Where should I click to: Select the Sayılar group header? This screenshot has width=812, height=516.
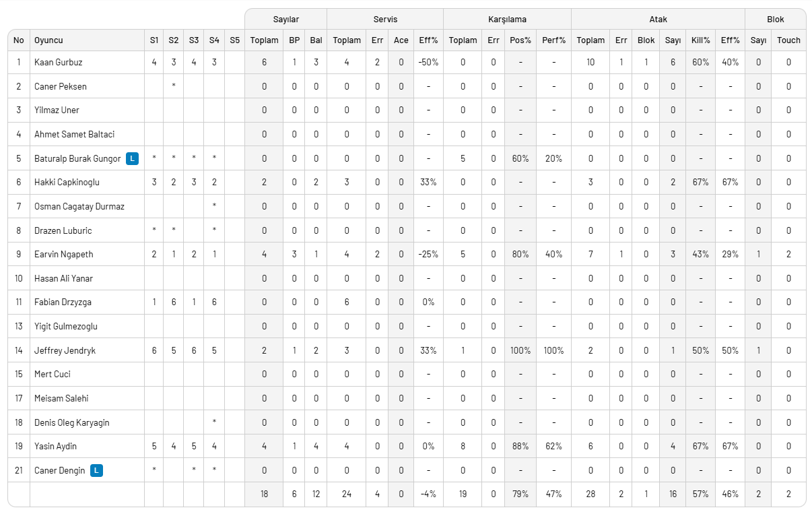click(285, 19)
